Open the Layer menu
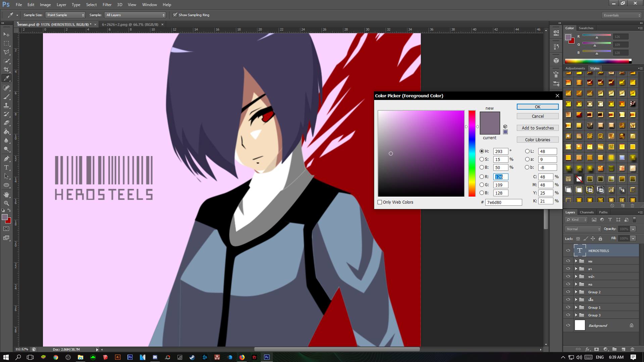Viewport: 644px width, 362px height. tap(61, 5)
